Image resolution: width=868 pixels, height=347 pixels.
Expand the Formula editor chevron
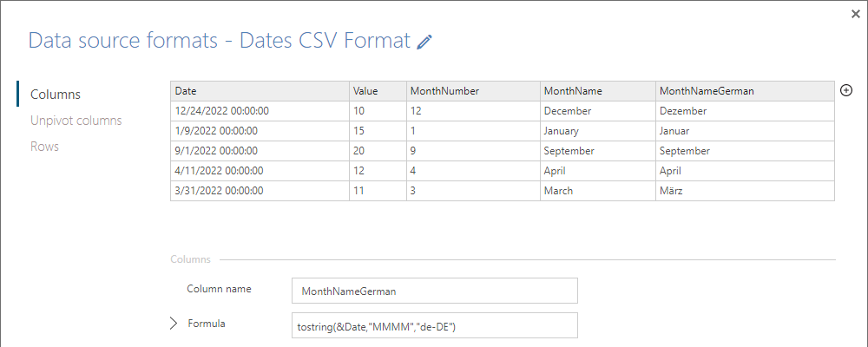click(174, 324)
